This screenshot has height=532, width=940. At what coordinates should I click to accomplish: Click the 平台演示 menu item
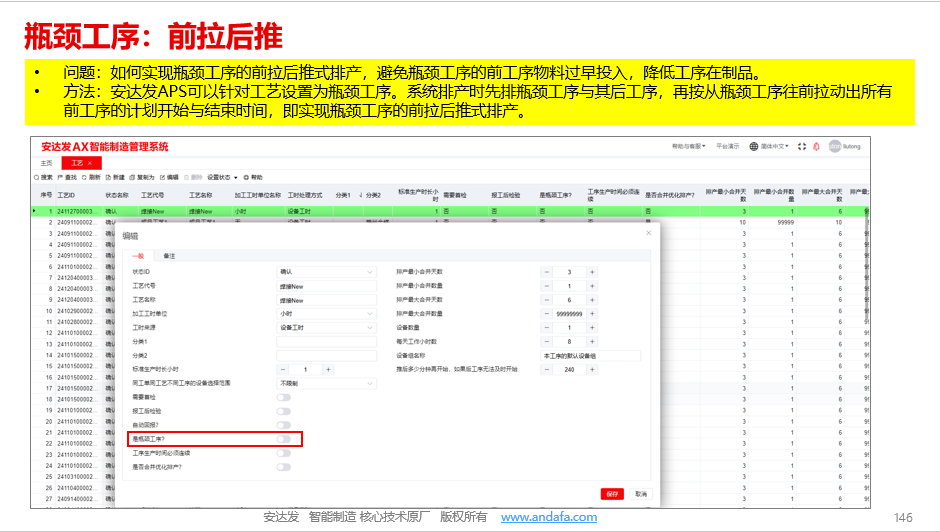(727, 146)
